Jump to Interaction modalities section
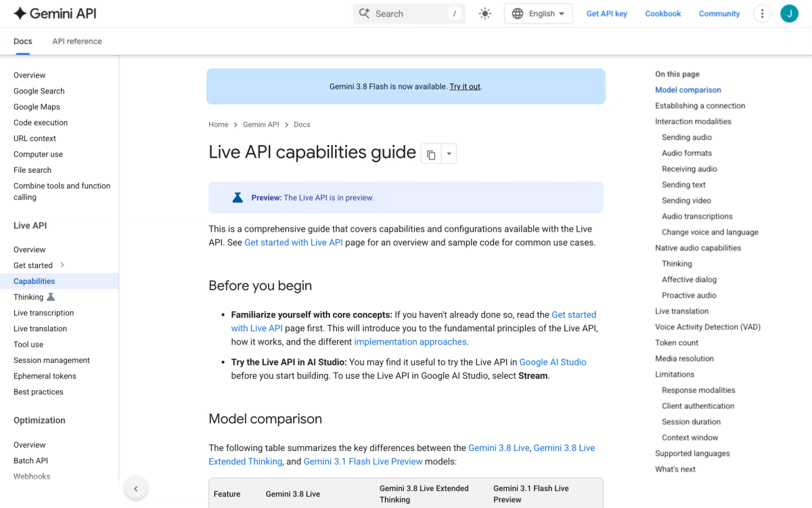This screenshot has height=508, width=812. pos(693,122)
